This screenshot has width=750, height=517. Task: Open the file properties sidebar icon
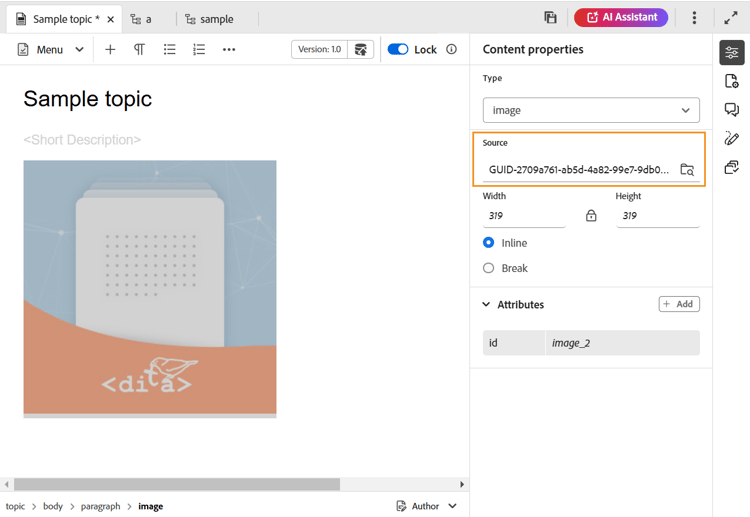pyautogui.click(x=731, y=81)
